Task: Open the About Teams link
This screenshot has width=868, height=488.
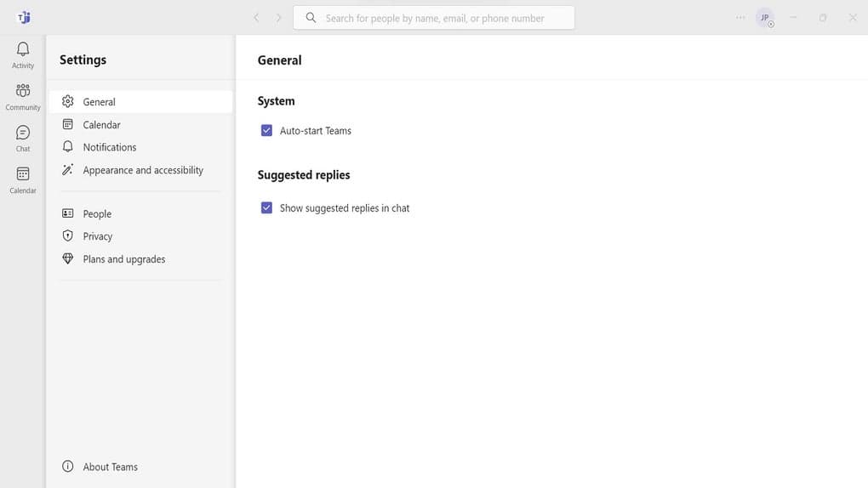Action: click(110, 467)
